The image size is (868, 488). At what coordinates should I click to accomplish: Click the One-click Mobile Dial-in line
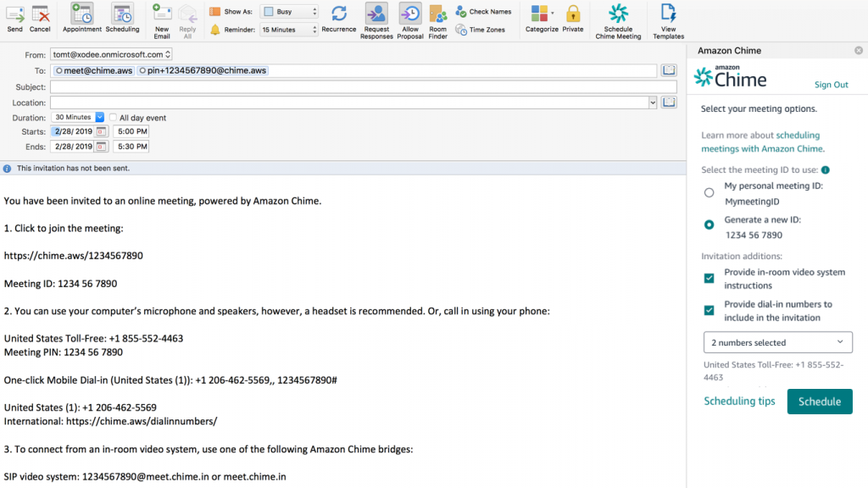pos(170,380)
